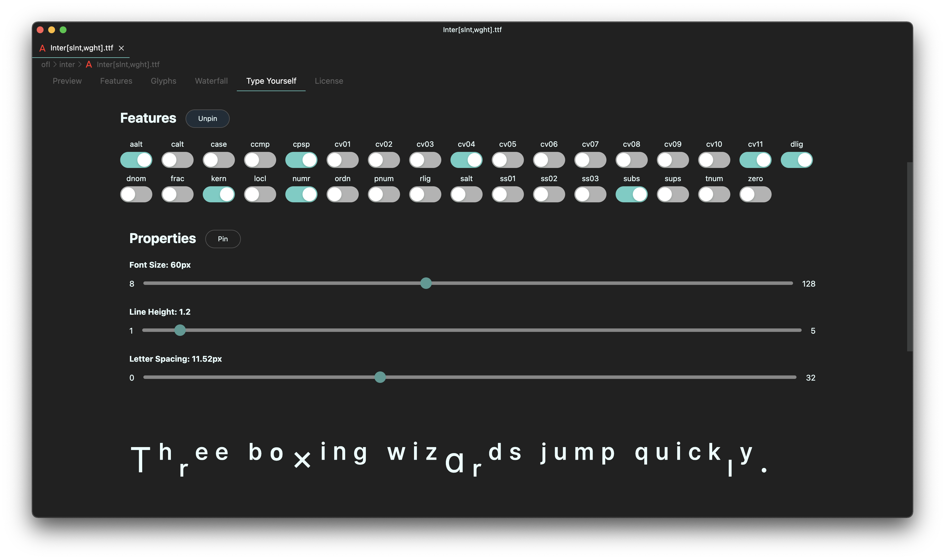Enable the calt feature toggle
Screen dimensions: 945x560
coord(177,160)
